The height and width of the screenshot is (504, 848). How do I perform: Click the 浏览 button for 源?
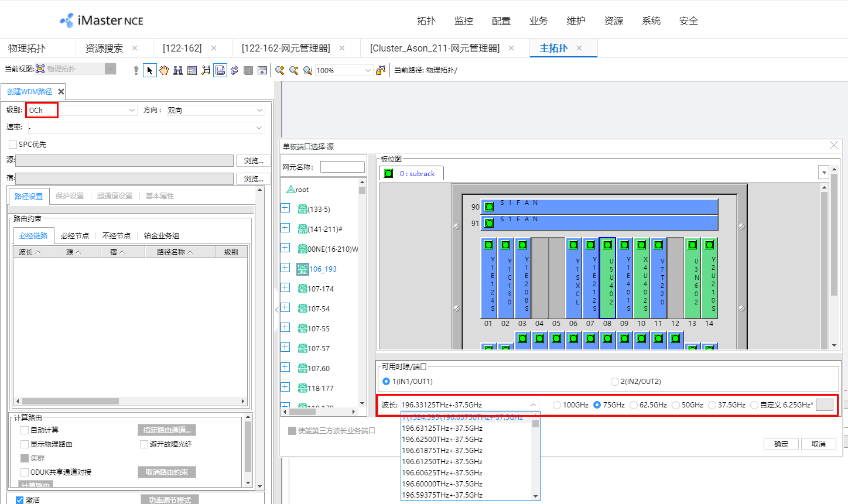pos(254,160)
